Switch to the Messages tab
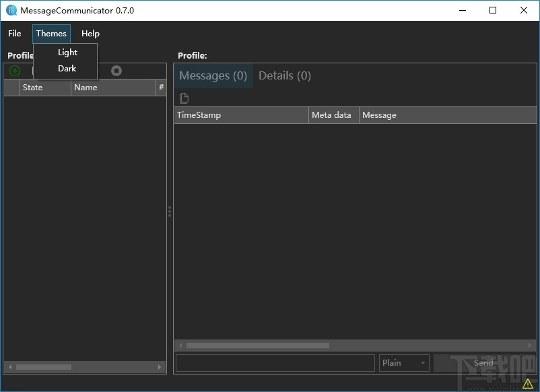Viewport: 540px width, 392px height. click(213, 75)
